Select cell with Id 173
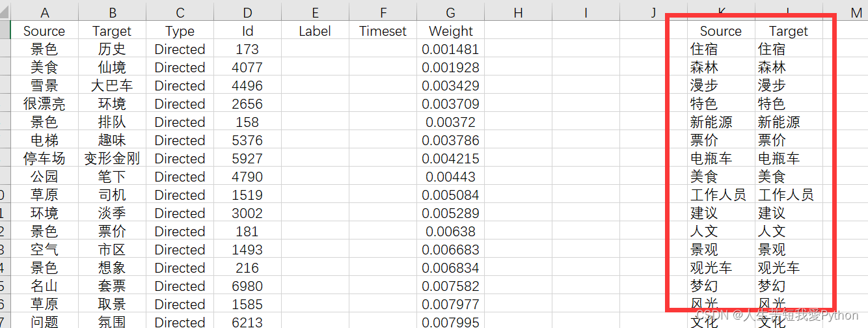This screenshot has width=868, height=328. (x=247, y=49)
